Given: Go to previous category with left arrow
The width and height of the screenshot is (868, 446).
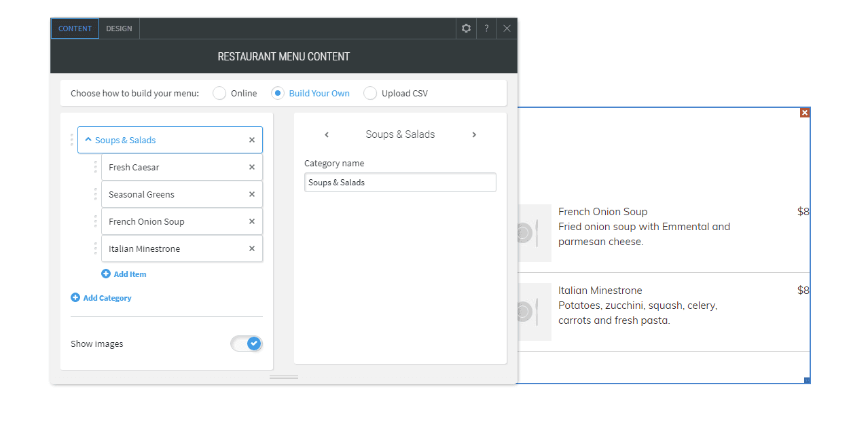Looking at the screenshot, I should [x=327, y=134].
